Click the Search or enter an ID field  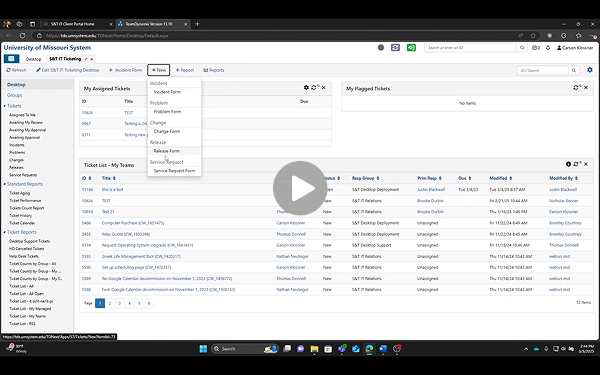[471, 48]
